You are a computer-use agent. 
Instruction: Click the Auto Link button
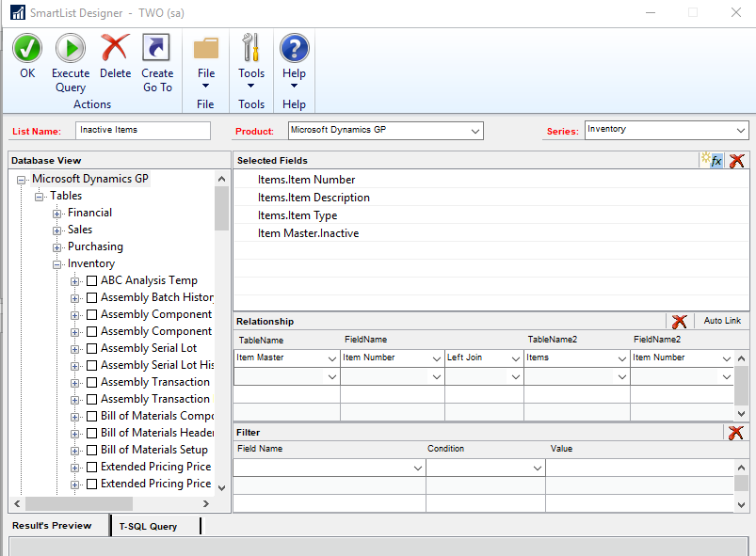click(722, 321)
